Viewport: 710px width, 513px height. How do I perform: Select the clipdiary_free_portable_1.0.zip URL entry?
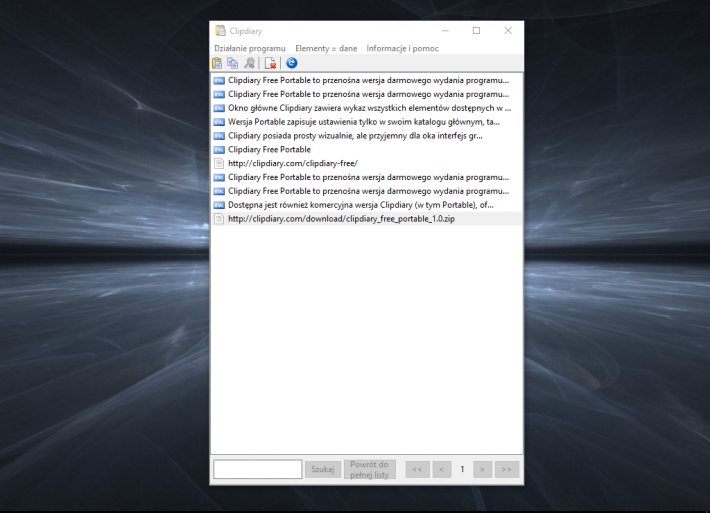coord(367,219)
